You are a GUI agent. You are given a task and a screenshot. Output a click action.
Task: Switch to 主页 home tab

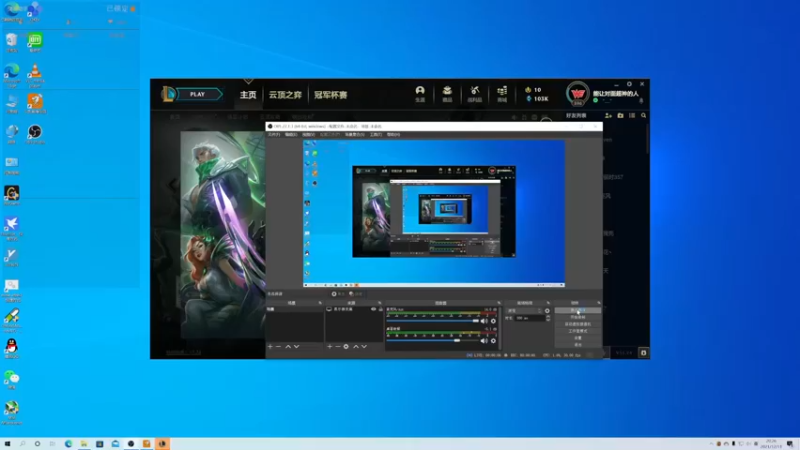pos(248,95)
